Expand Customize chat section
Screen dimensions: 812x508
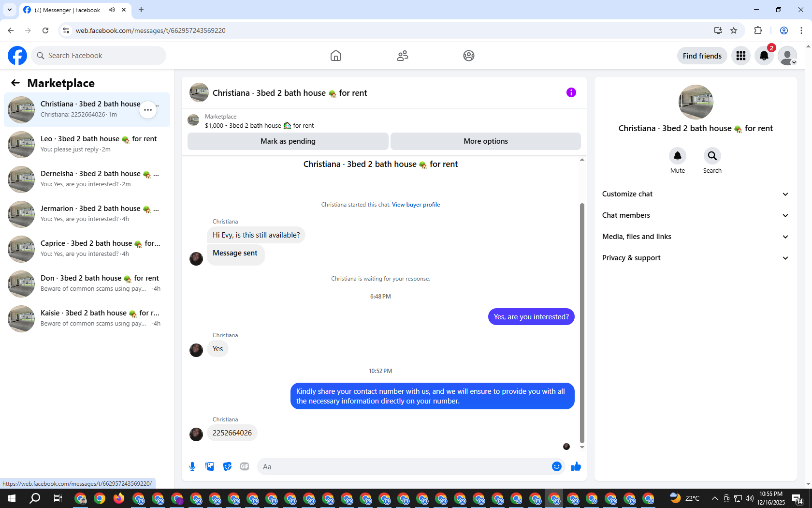click(696, 194)
